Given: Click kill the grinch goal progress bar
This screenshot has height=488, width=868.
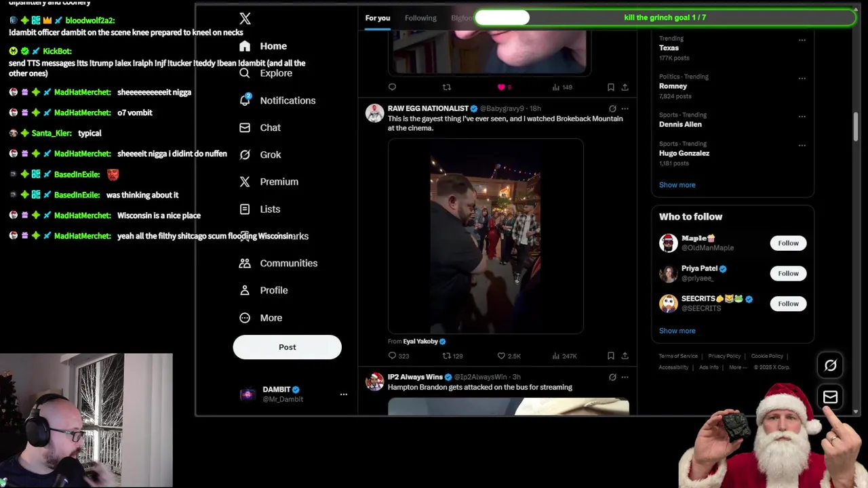Looking at the screenshot, I should (x=665, y=18).
